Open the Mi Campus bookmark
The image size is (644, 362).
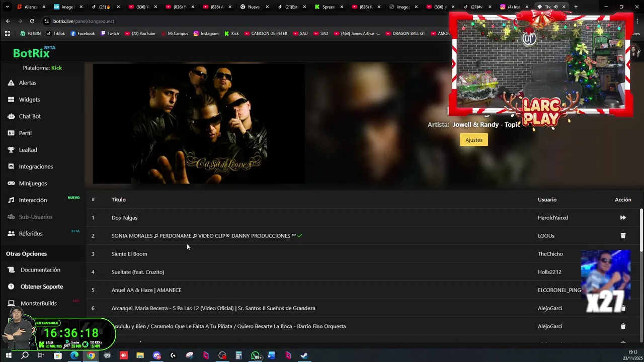(174, 34)
